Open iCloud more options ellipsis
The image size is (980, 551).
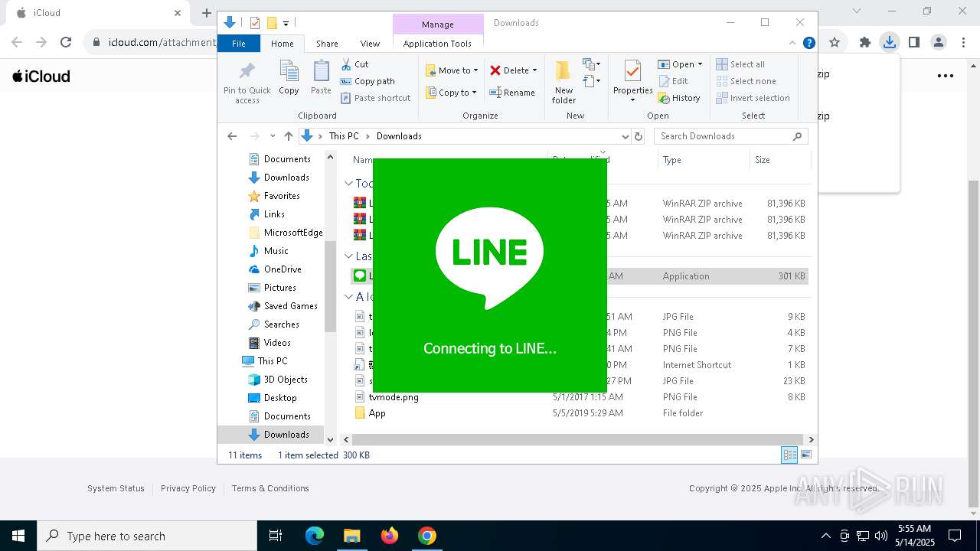946,76
